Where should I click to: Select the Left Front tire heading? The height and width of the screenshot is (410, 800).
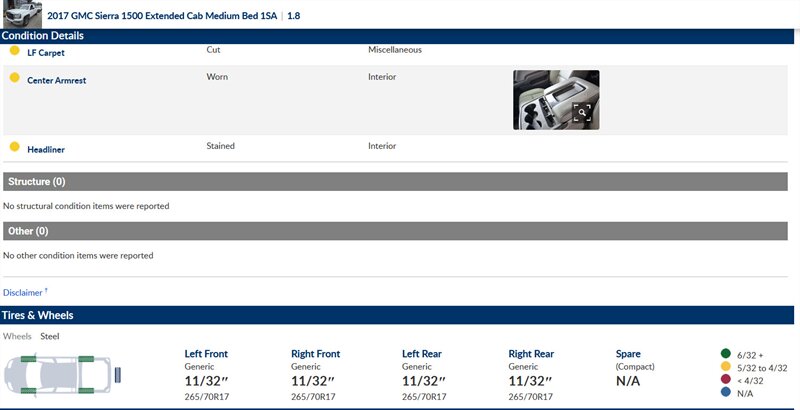click(207, 353)
